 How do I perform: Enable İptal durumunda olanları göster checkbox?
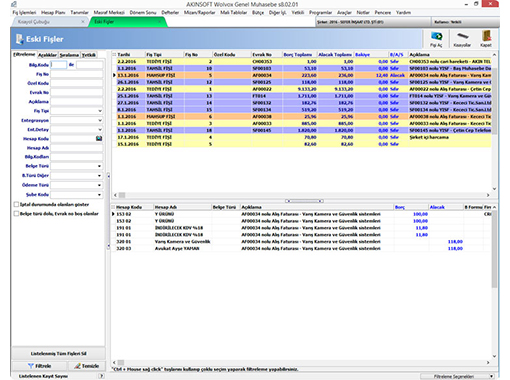pyautogui.click(x=16, y=204)
